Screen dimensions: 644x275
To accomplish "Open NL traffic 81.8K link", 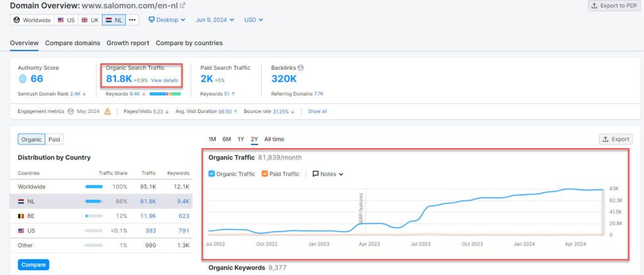I will click(x=148, y=202).
